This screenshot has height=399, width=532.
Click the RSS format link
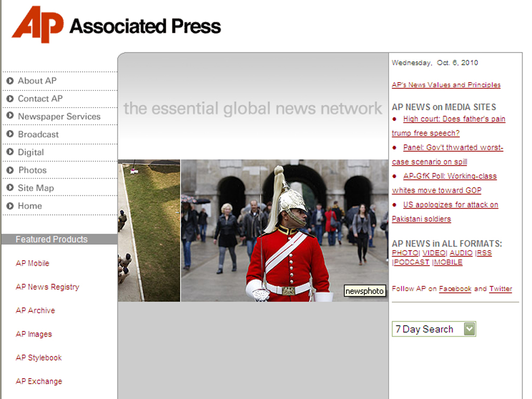(x=484, y=253)
